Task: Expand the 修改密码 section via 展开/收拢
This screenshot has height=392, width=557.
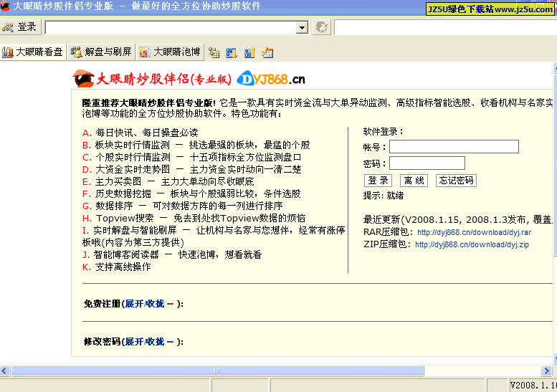Action: coord(145,342)
